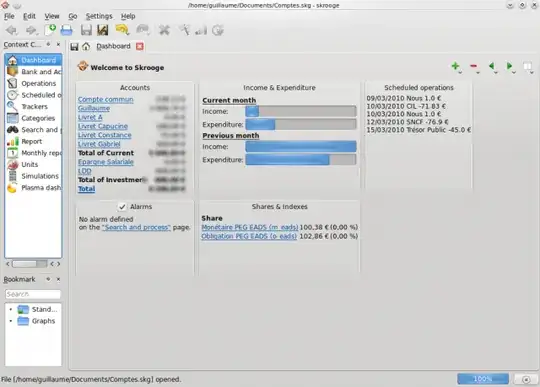Expand the Graphs bookmark folder
The image size is (540, 387).
11,321
